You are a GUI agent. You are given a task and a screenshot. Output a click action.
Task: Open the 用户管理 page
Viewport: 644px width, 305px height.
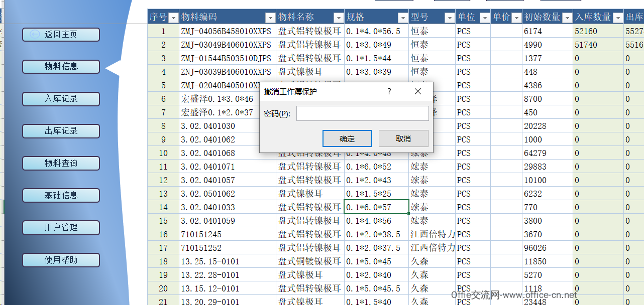click(61, 227)
